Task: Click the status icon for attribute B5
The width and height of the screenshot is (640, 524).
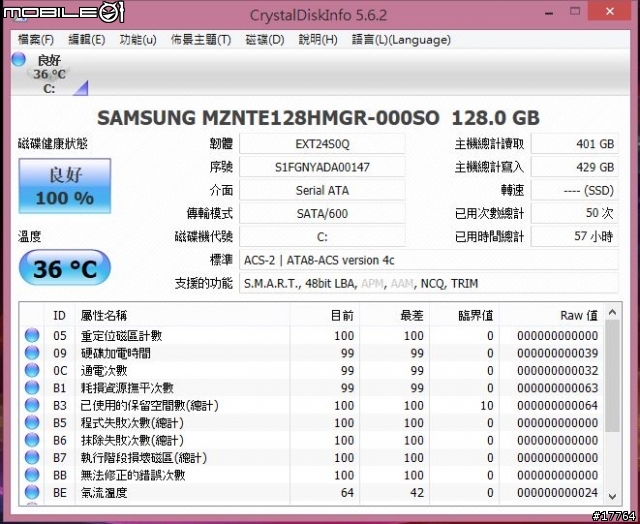Action: pyautogui.click(x=32, y=423)
